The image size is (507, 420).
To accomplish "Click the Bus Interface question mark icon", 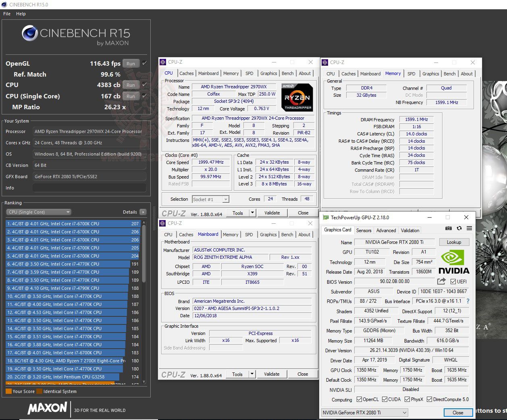I will [x=468, y=301].
